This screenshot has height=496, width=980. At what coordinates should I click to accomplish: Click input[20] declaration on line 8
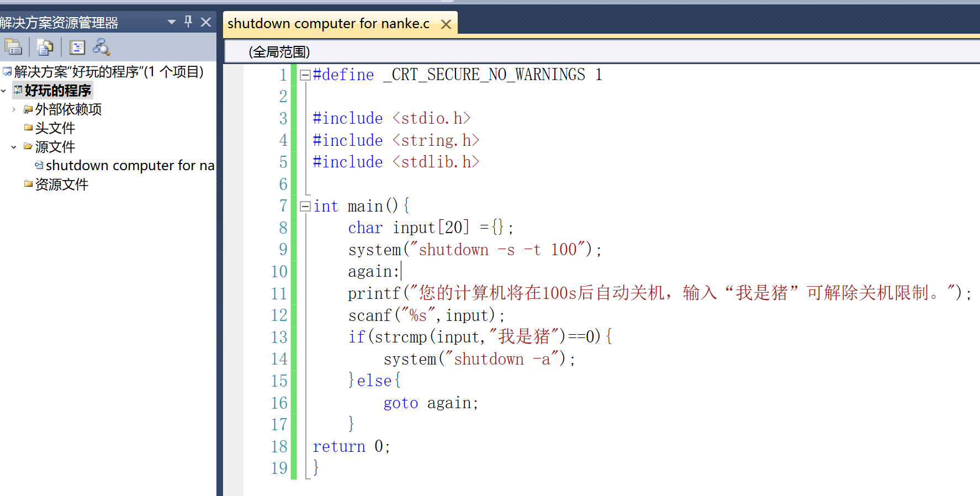[431, 228]
